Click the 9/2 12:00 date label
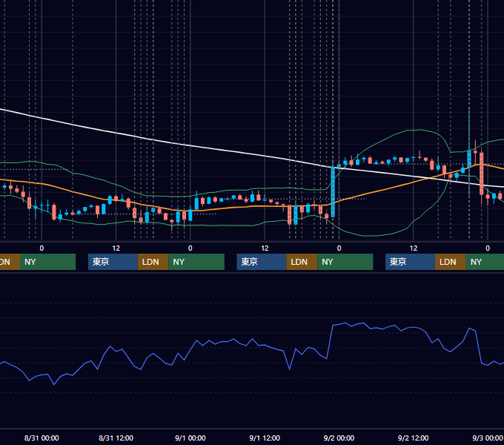Screen dimensions: 504x445 click(413, 438)
